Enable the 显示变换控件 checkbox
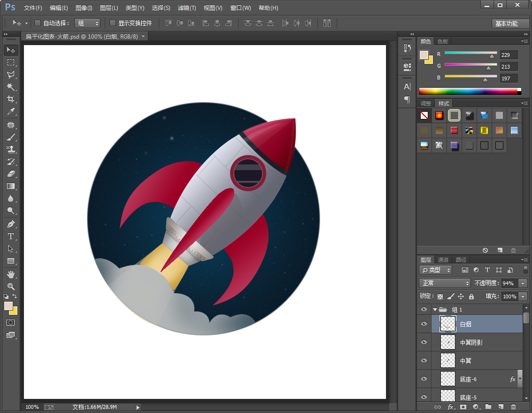Screen dimensions: 532x413 pos(113,23)
